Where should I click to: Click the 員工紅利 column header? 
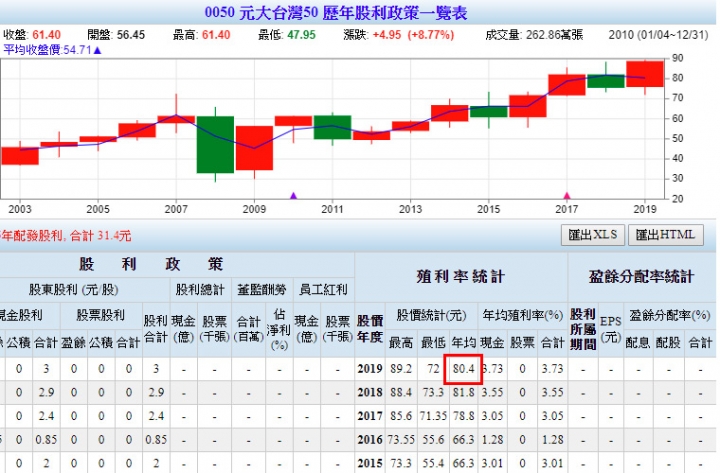(323, 289)
